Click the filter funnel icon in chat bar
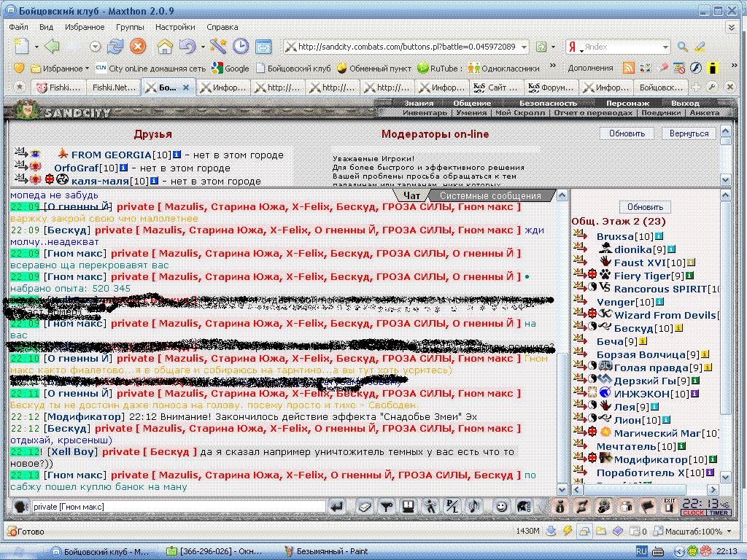747x560 pixels. [x=387, y=507]
